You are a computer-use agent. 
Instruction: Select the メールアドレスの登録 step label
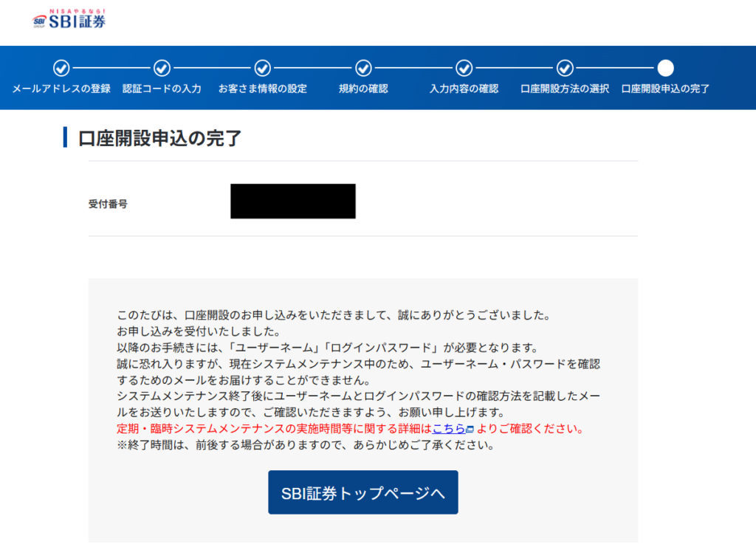point(61,89)
